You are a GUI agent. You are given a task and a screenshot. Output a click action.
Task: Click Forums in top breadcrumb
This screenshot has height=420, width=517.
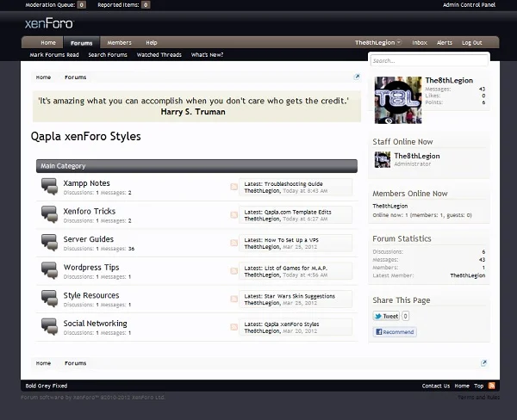pos(75,77)
